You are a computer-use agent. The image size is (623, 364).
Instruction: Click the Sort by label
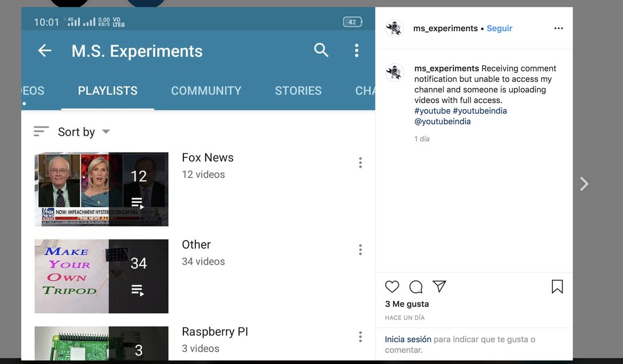click(76, 132)
